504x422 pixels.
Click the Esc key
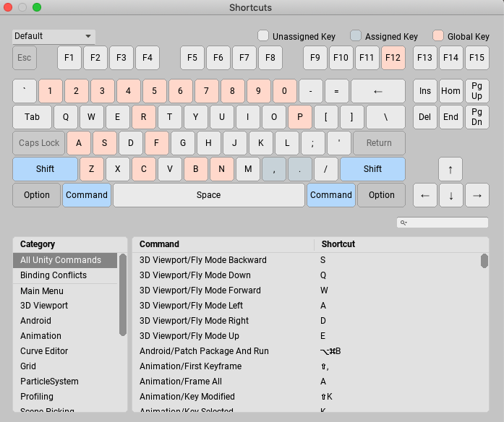point(25,58)
